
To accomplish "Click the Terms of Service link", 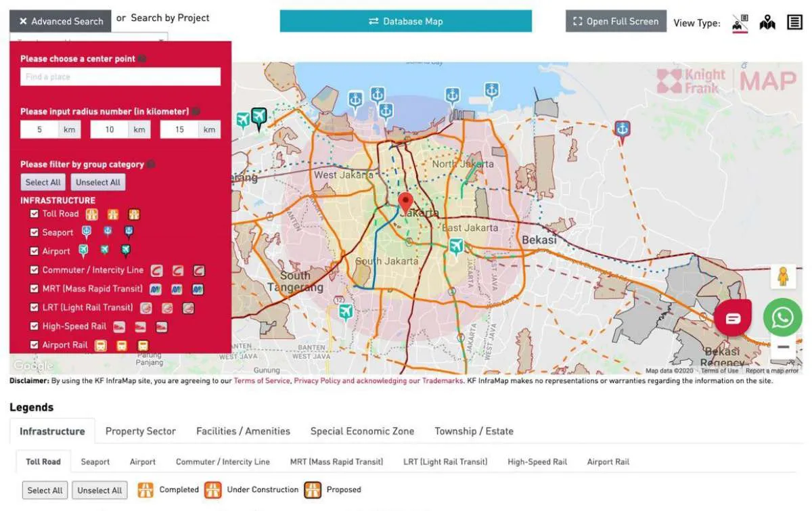I will (x=262, y=381).
